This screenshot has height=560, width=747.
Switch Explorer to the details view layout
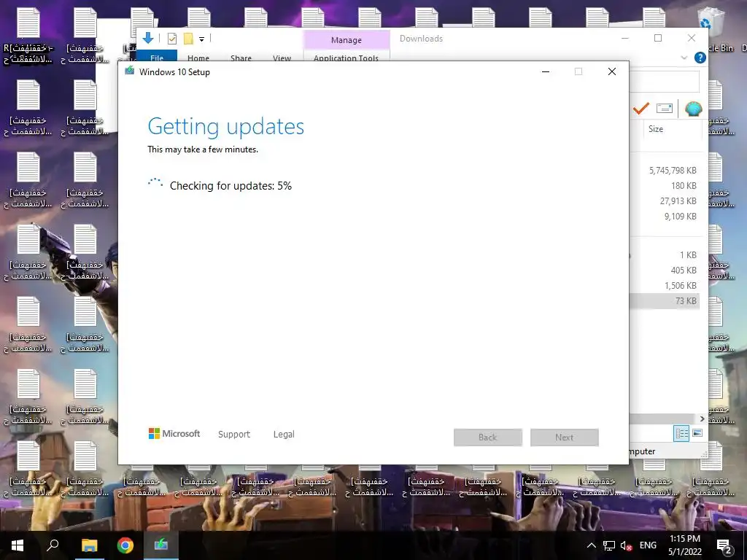tap(682, 433)
